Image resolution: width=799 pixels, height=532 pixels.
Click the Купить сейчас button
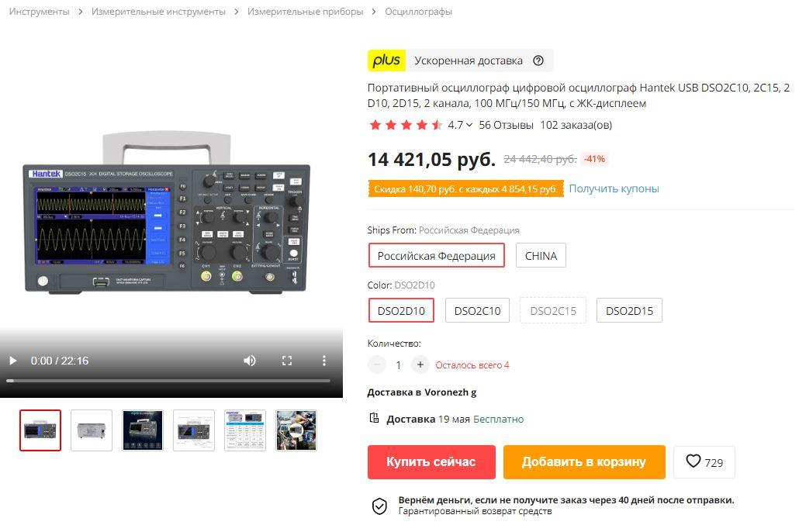(x=431, y=462)
